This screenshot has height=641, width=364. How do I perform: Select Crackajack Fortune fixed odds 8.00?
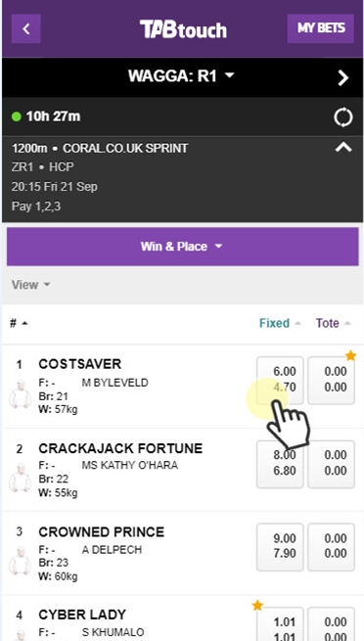coord(280,464)
